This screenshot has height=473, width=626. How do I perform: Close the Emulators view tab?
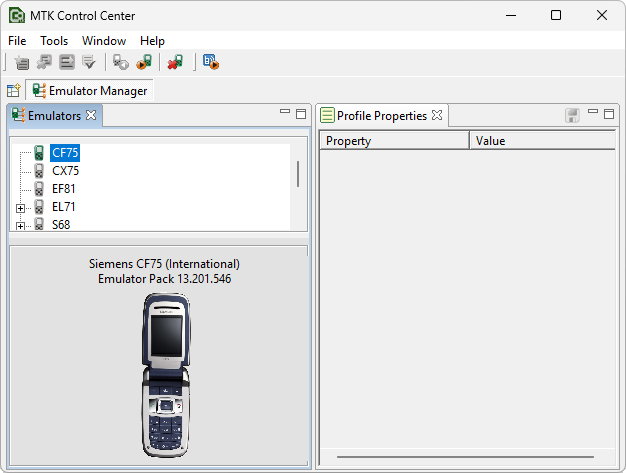click(x=91, y=115)
